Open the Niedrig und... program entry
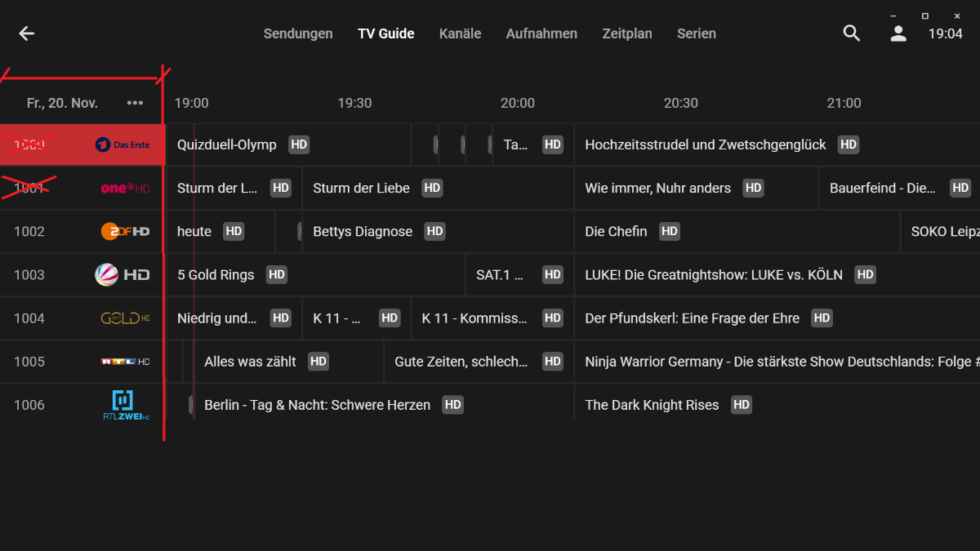This screenshot has height=551, width=980. (234, 318)
